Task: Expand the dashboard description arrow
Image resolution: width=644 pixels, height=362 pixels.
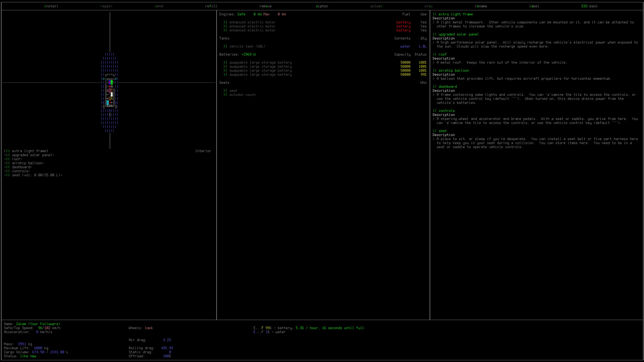Action: 434,95
